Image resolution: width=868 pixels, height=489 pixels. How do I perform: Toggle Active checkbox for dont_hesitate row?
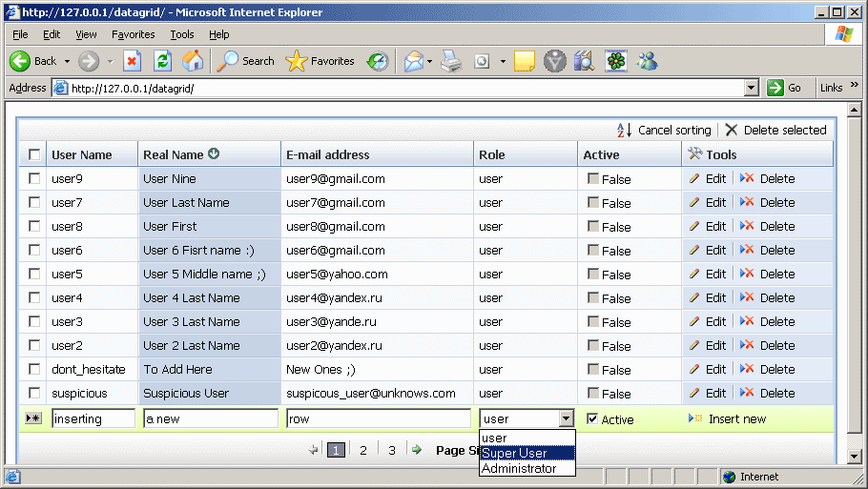pyautogui.click(x=593, y=369)
